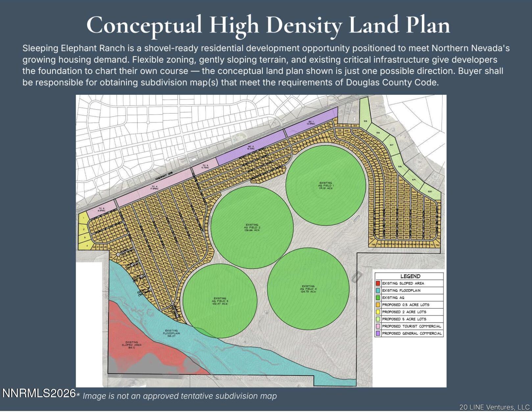Viewport: 532px width, 412px height.
Task: Click the orange Proposed 0.5 Acre Lots swatch
Action: [378, 305]
